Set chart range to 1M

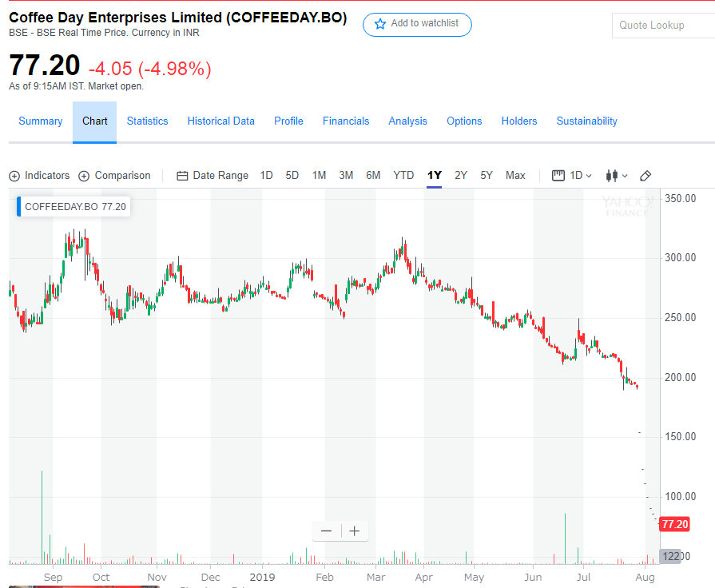(x=319, y=176)
